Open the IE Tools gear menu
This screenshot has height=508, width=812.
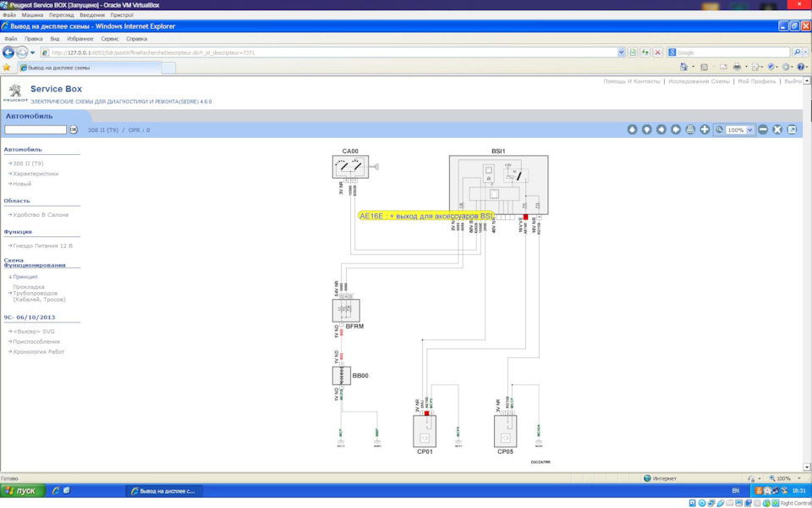[786, 67]
